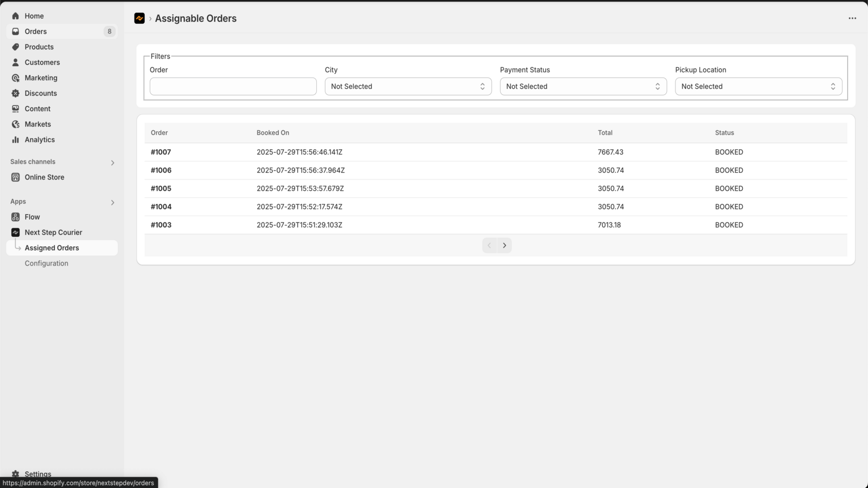Open the three-dot more actions menu
This screenshot has height=488, width=868.
coord(852,18)
